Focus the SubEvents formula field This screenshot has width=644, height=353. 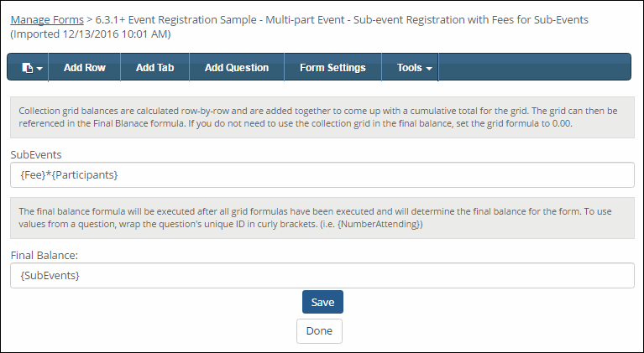point(322,175)
